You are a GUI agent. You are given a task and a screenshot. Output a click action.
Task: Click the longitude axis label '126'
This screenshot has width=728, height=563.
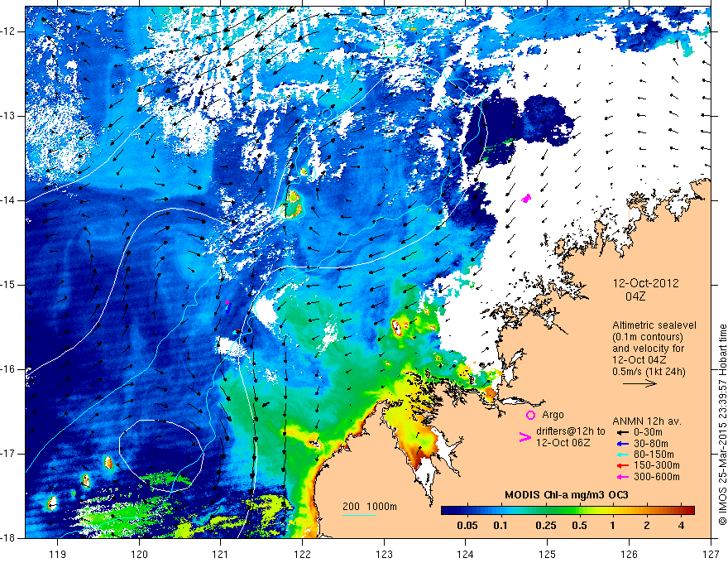coord(629,554)
